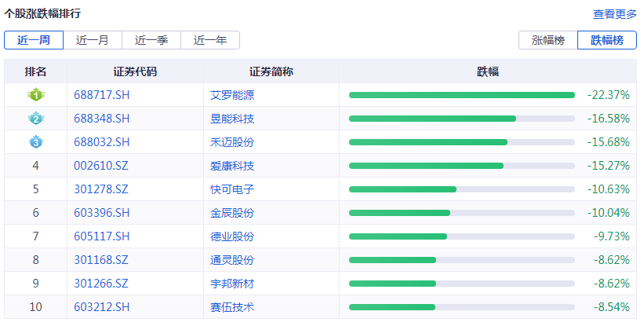
Task: Open stock code 688348.SH
Action: click(101, 119)
